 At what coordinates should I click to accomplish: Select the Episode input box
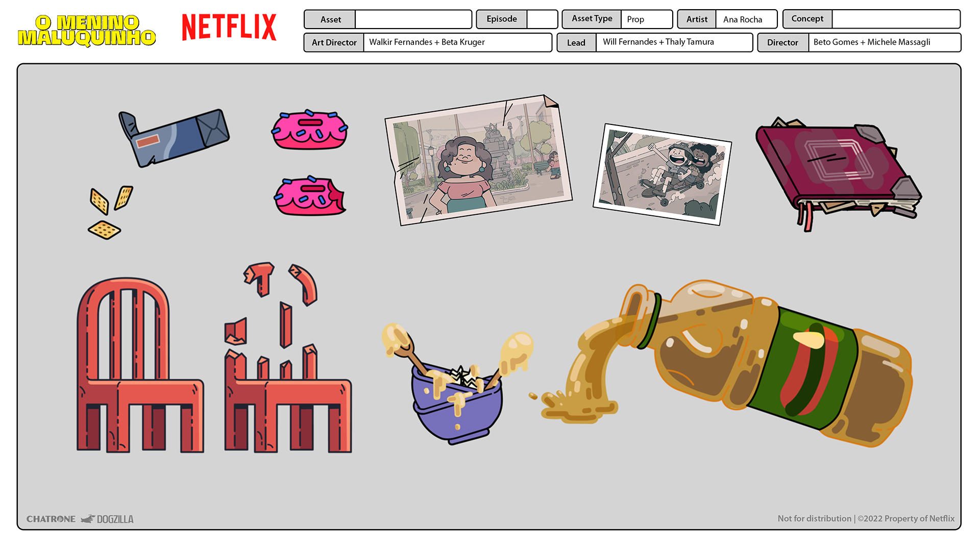pyautogui.click(x=543, y=19)
